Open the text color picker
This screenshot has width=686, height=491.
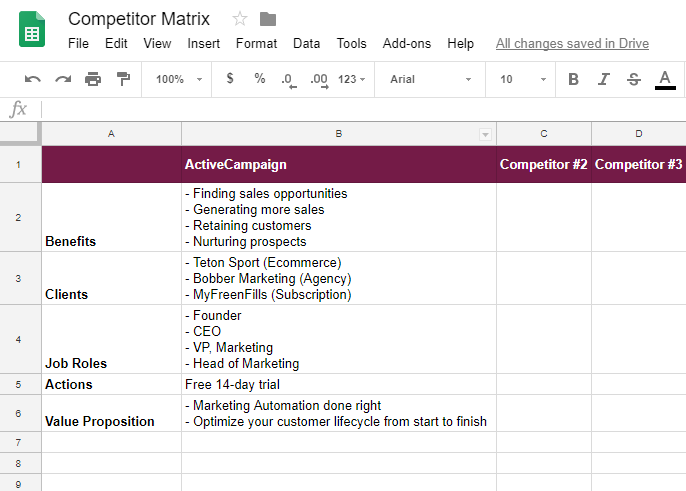coord(665,80)
